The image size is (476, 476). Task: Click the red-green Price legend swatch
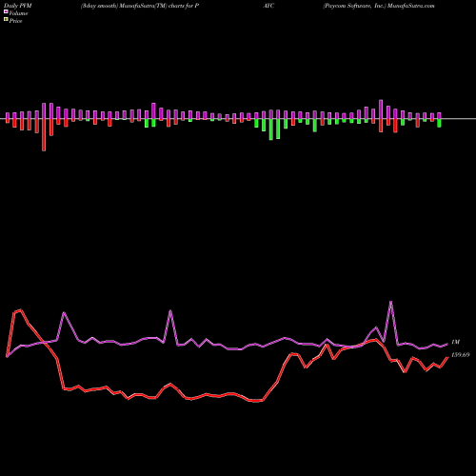click(6, 20)
